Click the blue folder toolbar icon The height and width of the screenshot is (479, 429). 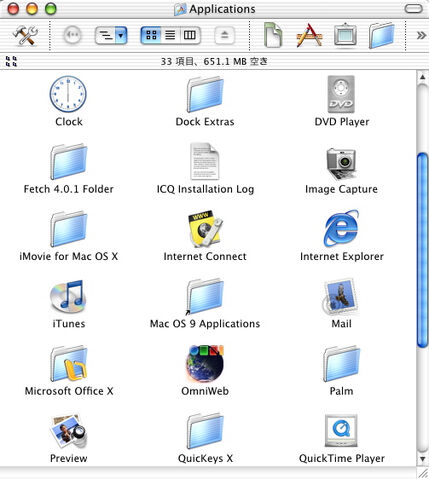382,35
